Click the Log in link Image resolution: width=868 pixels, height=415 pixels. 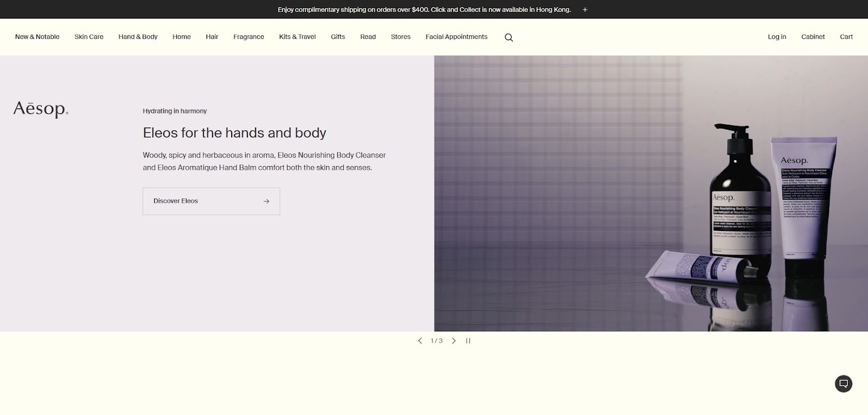pos(777,37)
